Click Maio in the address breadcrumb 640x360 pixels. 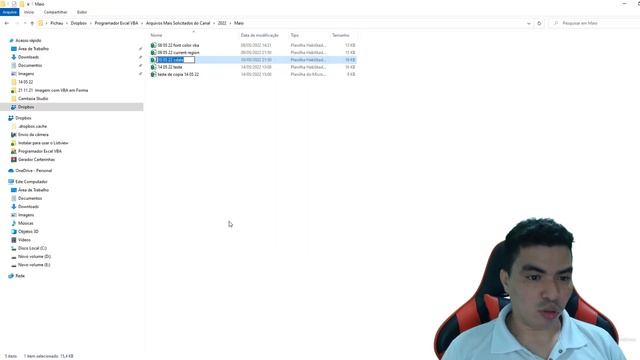point(239,23)
